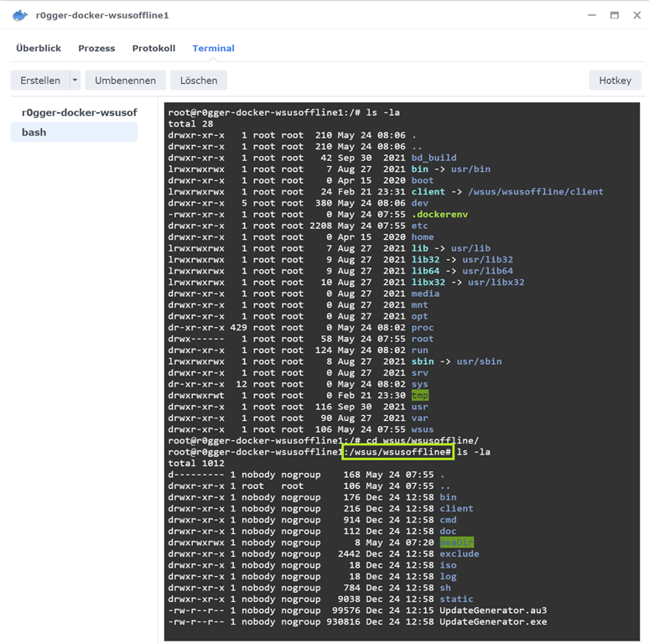The height and width of the screenshot is (644, 649).
Task: Select the Terminal tab
Action: pos(213,49)
